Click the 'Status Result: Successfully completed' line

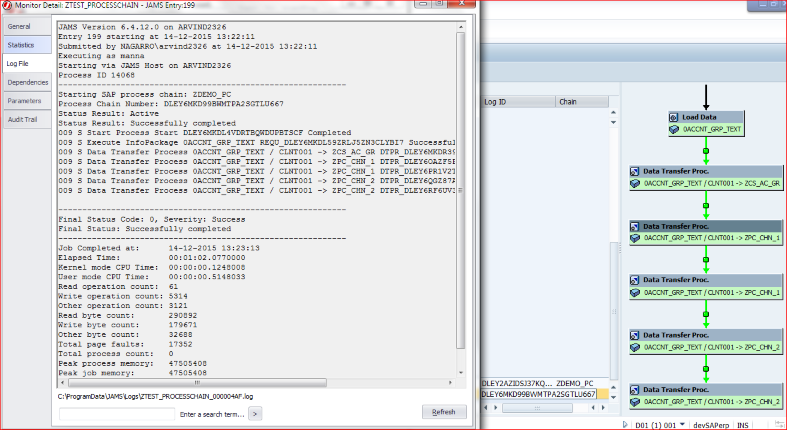[x=147, y=123]
